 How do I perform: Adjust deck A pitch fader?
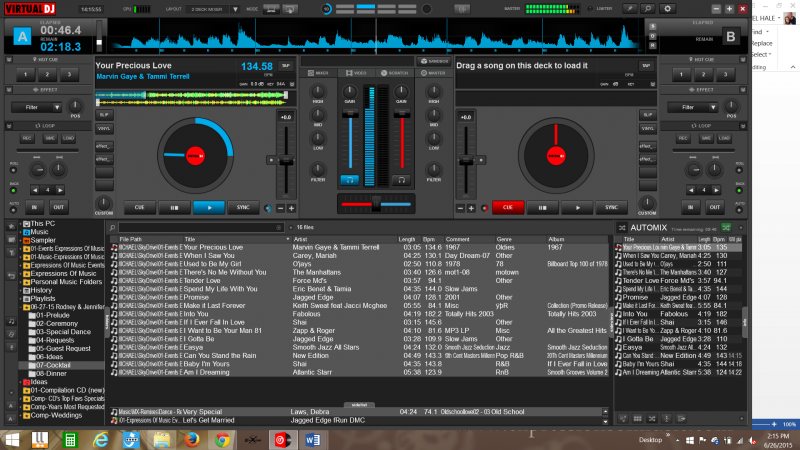[286, 160]
